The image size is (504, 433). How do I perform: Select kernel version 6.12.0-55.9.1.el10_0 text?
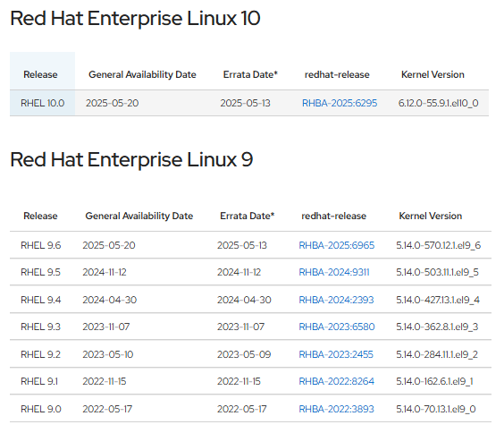(x=438, y=103)
